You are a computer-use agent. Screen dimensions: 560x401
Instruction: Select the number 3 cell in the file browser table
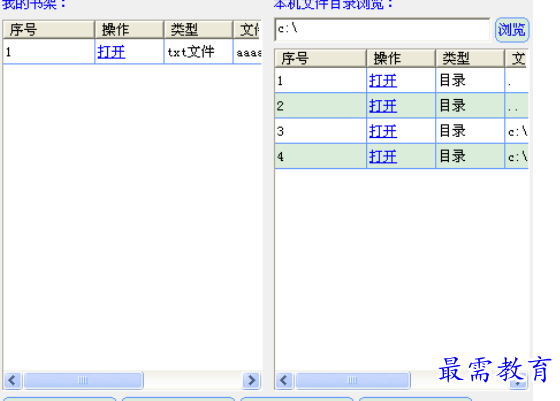click(320, 131)
